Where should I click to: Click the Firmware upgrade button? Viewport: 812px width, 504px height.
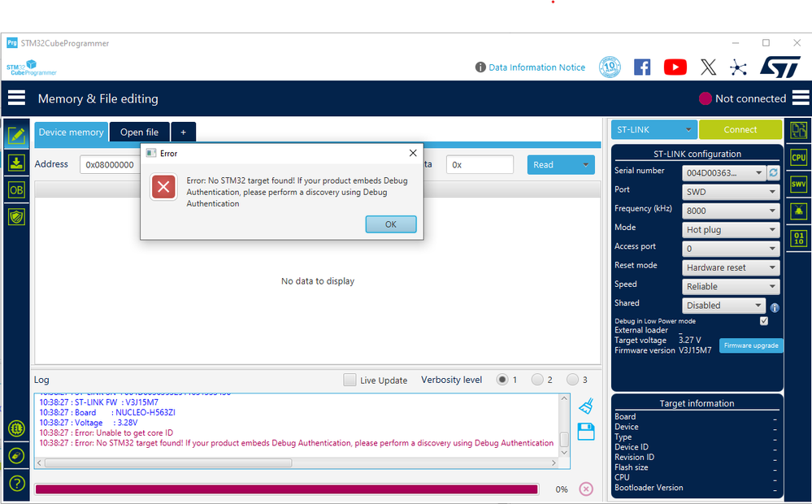click(x=751, y=345)
